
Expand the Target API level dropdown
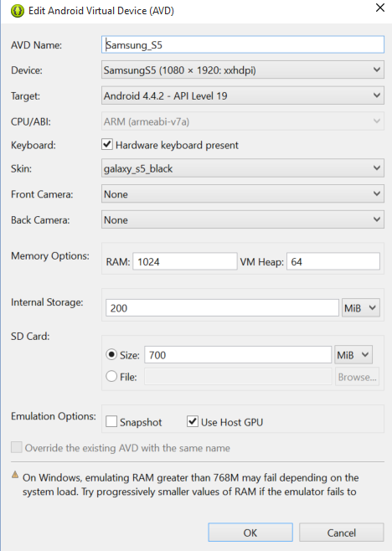point(243,95)
